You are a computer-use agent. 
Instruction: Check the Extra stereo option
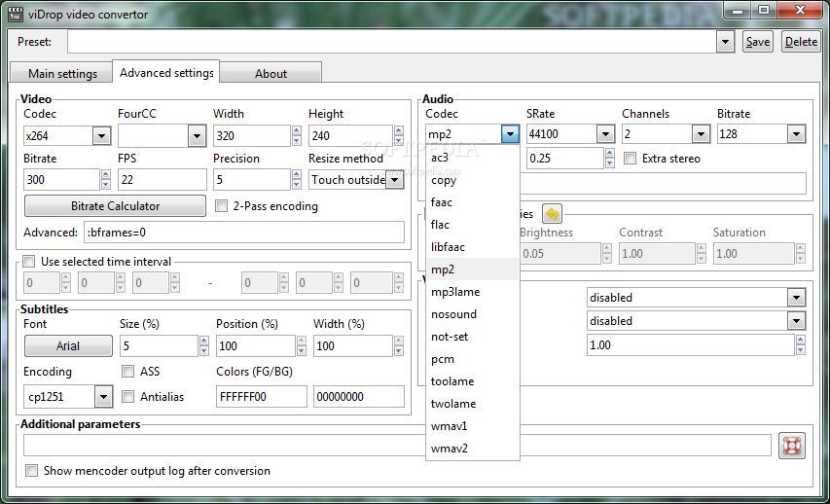coord(630,159)
